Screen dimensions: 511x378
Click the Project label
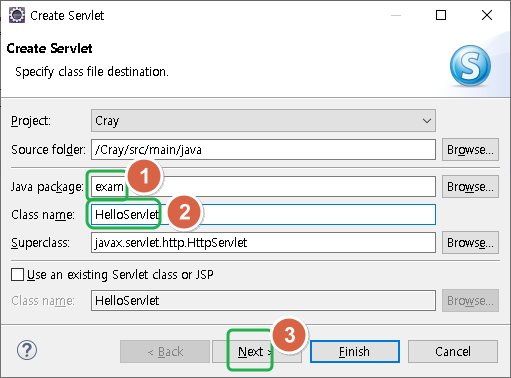(31, 121)
